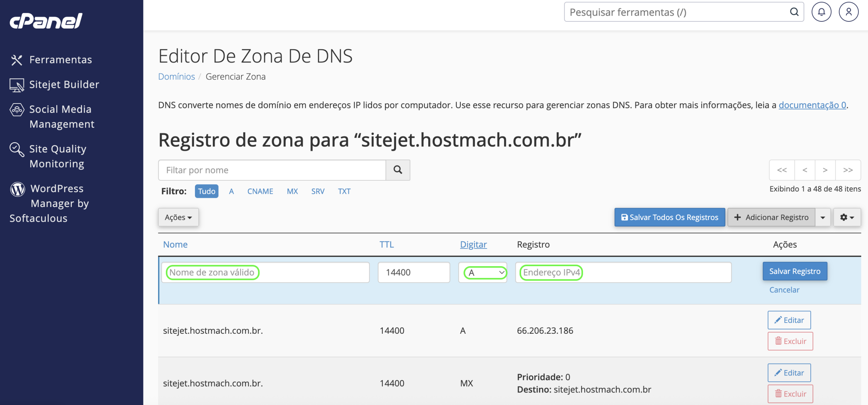The image size is (868, 405).
Task: Select the Tudo filter
Action: (x=206, y=191)
